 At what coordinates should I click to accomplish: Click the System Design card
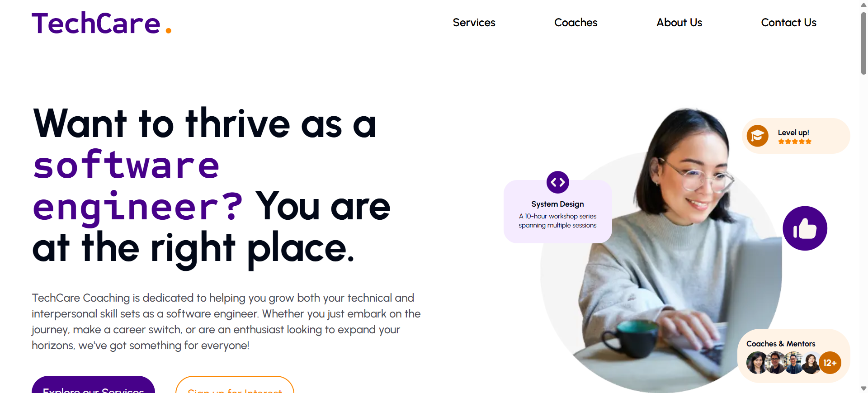[x=558, y=212]
